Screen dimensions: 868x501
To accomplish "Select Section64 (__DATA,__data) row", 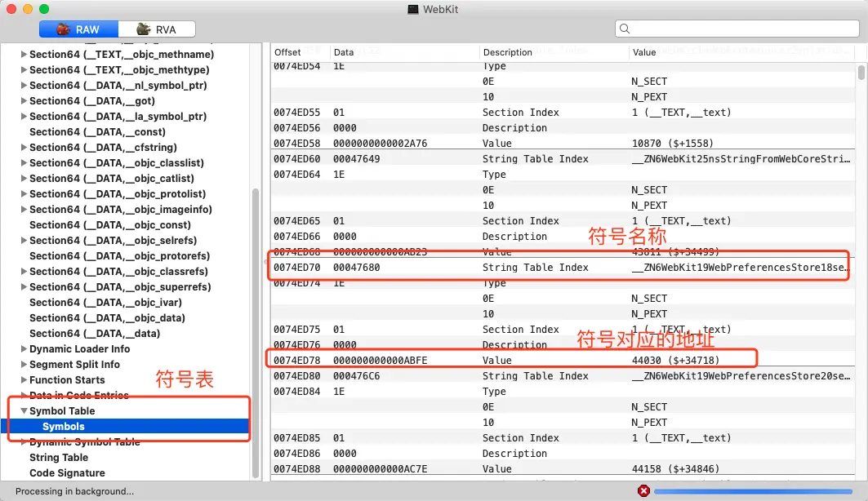I will pyautogui.click(x=125, y=333).
